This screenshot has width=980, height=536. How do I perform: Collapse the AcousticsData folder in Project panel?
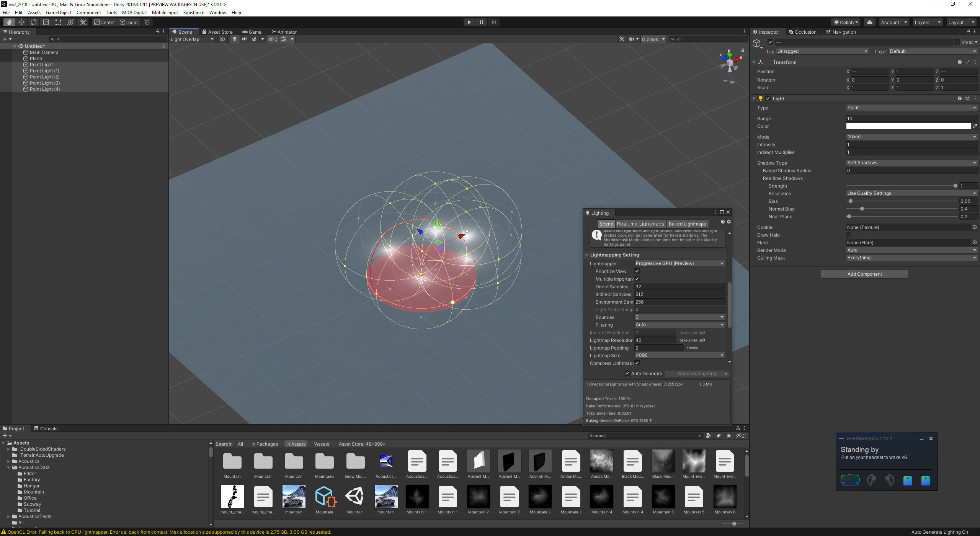tap(8, 467)
